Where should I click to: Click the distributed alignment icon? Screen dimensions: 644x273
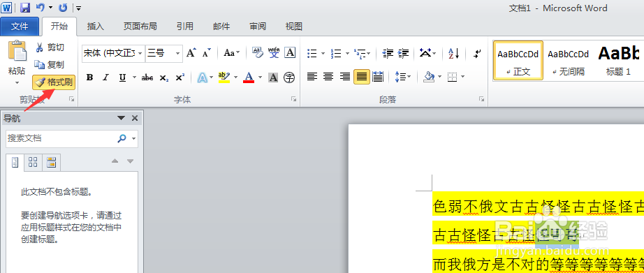pyautogui.click(x=378, y=76)
